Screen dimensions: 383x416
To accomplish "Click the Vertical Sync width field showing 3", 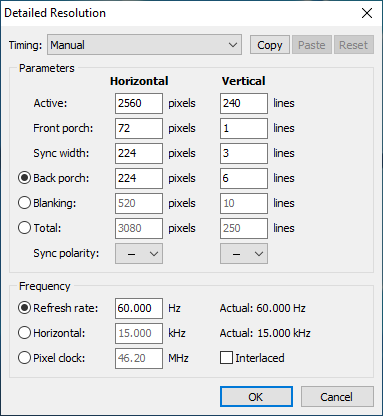I will (244, 153).
